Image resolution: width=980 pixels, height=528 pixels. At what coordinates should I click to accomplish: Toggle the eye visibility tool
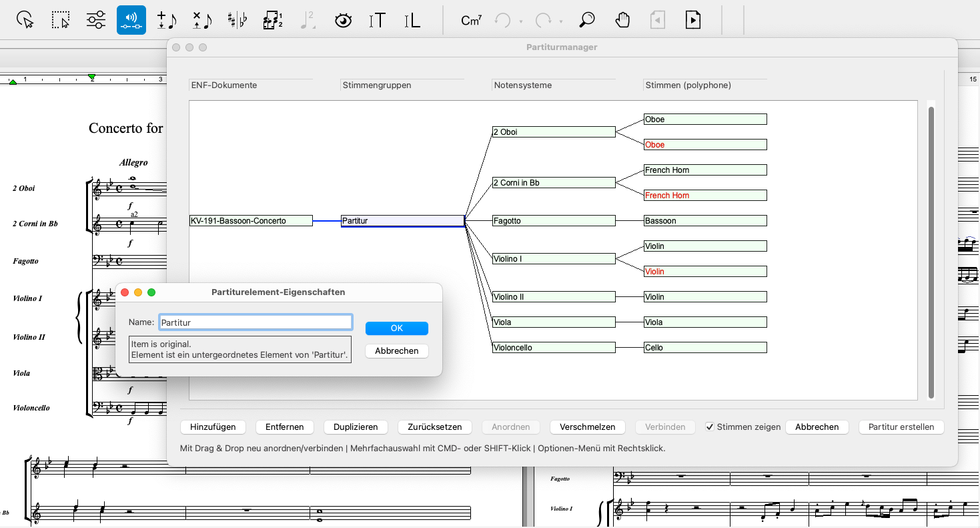point(343,20)
